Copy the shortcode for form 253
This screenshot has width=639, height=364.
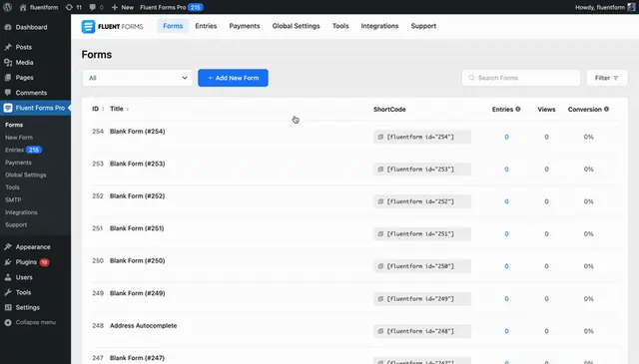pos(380,169)
